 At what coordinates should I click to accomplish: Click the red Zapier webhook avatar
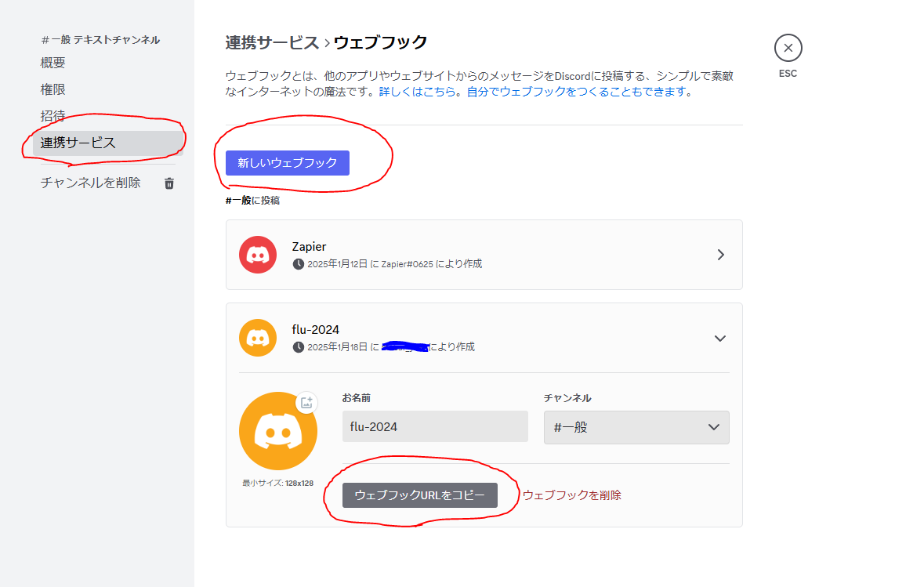coord(258,255)
